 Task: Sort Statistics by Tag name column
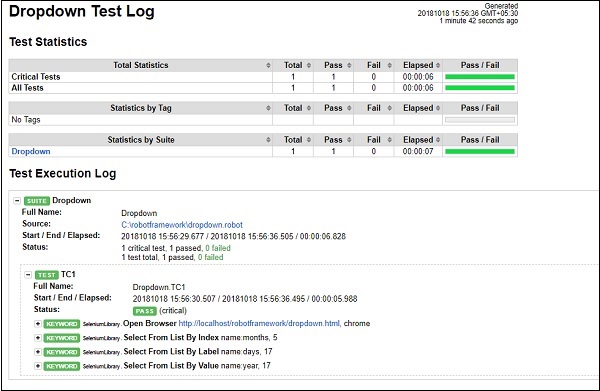click(140, 108)
